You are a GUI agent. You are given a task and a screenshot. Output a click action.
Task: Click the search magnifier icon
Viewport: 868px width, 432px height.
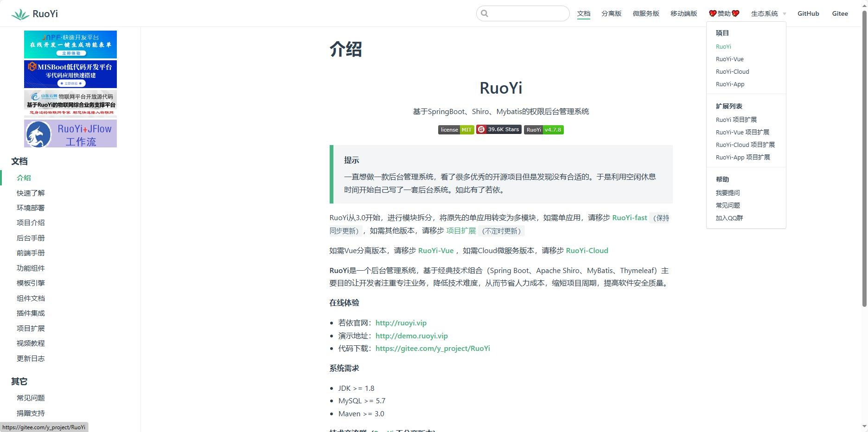(485, 13)
